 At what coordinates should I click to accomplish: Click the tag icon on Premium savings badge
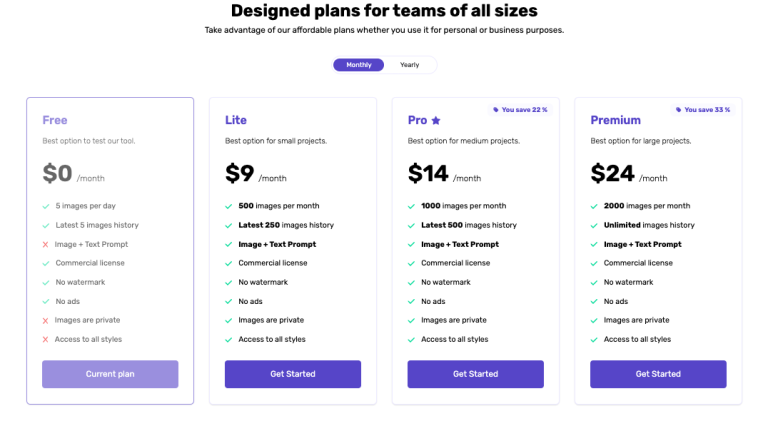pos(678,110)
